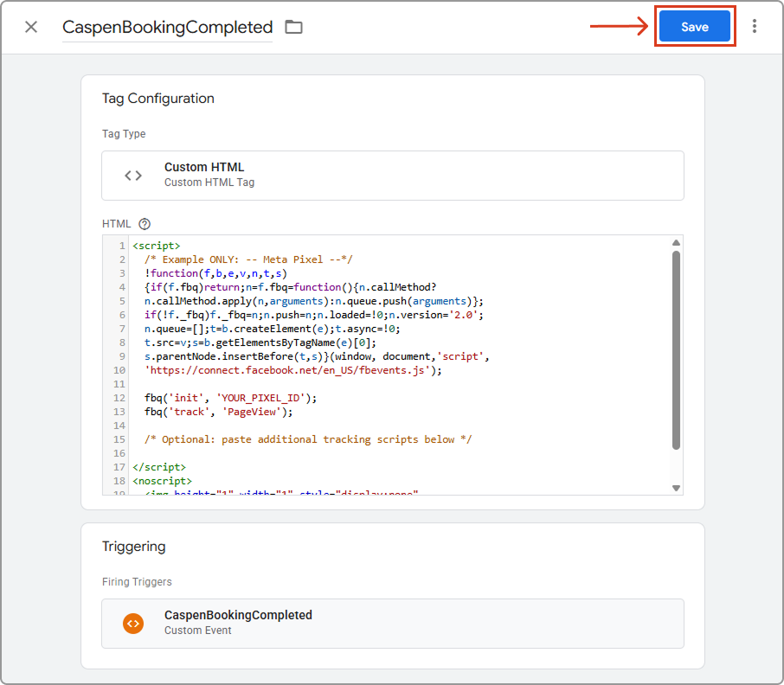Viewport: 784px width, 685px height.
Task: Click the Tag Configuration heading
Action: [158, 99]
